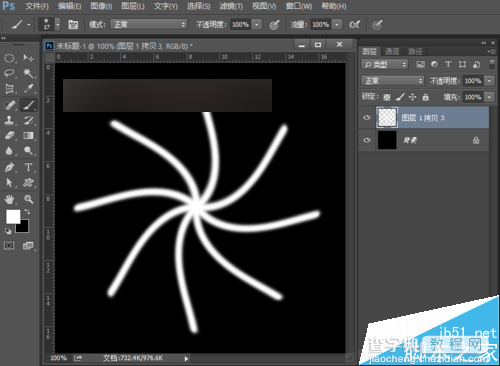Image resolution: width=500 pixels, height=366 pixels.
Task: Swap foreground and background colors
Action: pyautogui.click(x=27, y=212)
